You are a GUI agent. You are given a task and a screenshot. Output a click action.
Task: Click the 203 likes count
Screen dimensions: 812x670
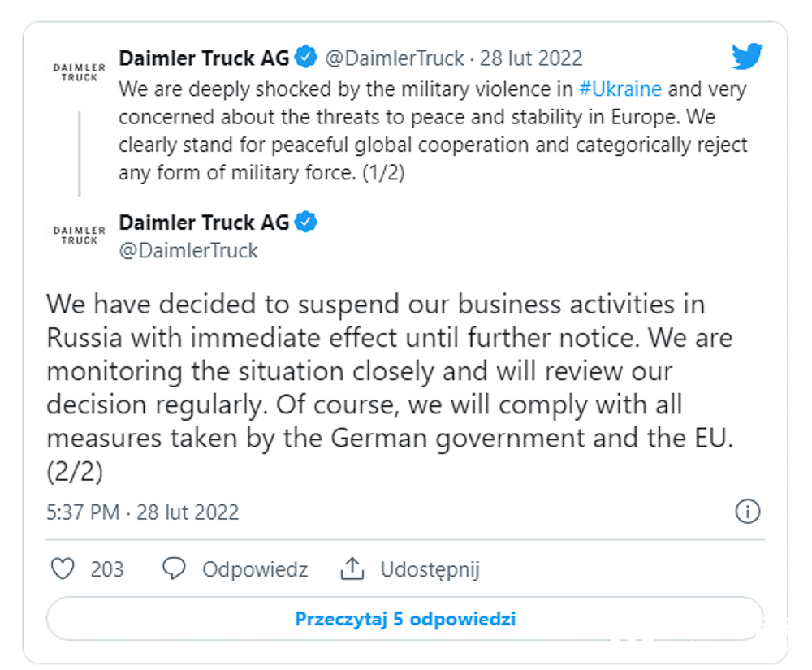tap(107, 569)
